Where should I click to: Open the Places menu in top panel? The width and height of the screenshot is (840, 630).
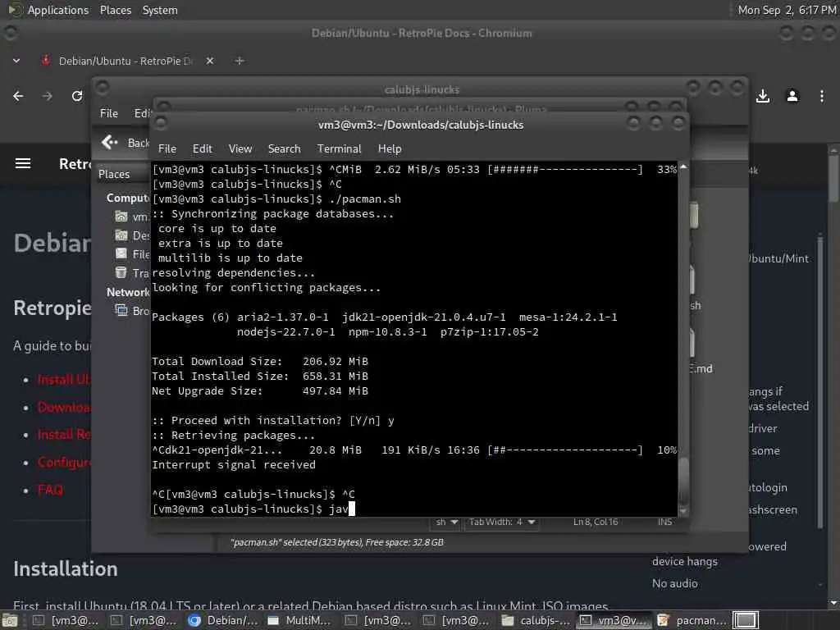(x=115, y=10)
